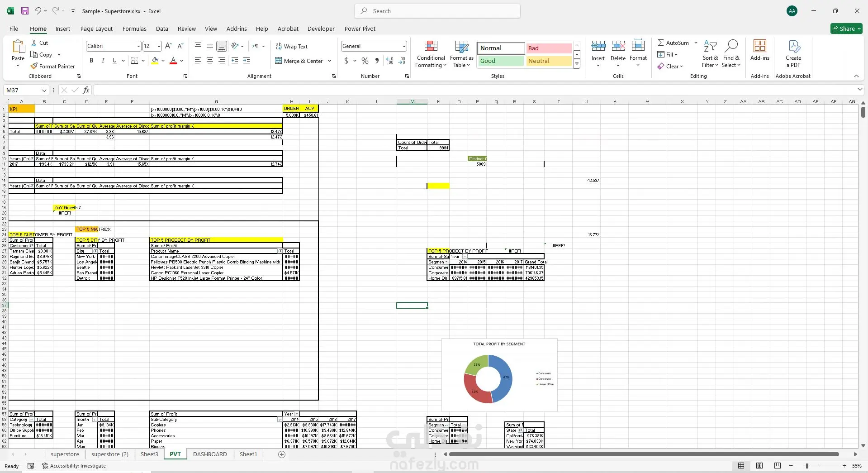Toggle Bold formatting
868x473 pixels.
[91, 61]
